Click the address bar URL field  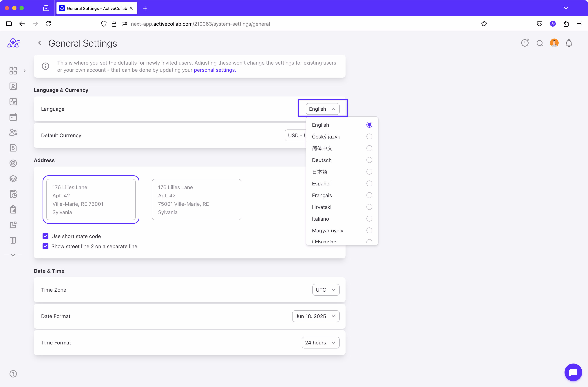(200, 24)
